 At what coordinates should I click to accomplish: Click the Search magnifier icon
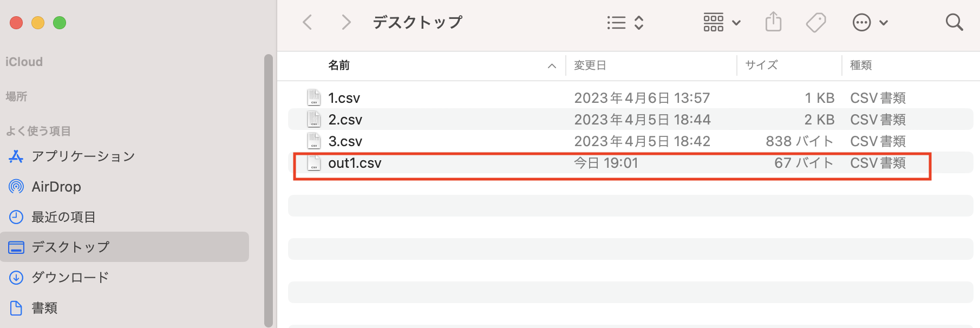coord(954,22)
